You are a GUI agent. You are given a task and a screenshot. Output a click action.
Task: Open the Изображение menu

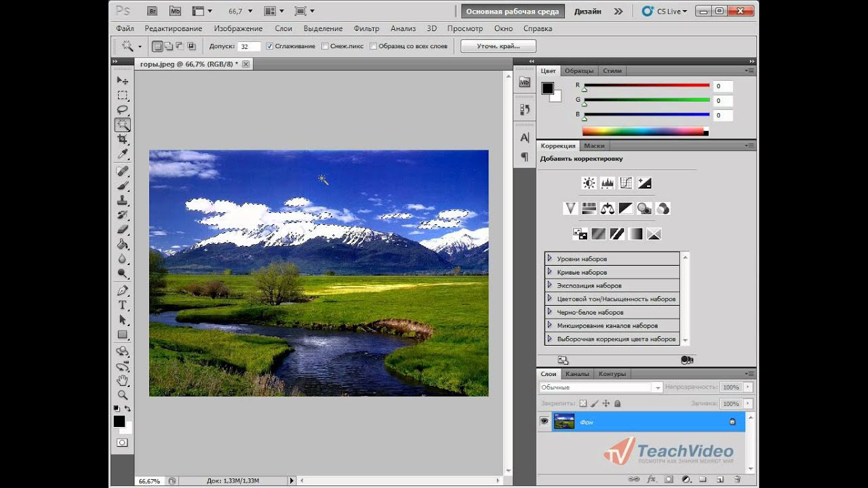pyautogui.click(x=238, y=28)
